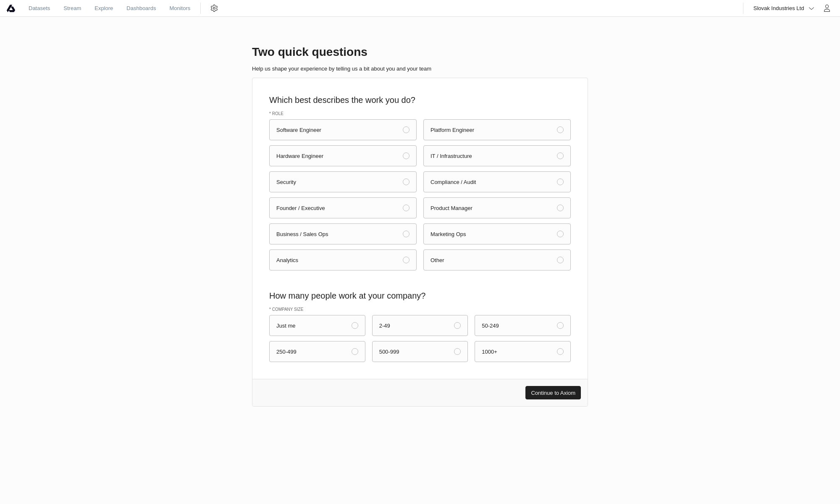Viewport: 840px width, 504px height.
Task: Navigate to the Explore section
Action: (104, 8)
